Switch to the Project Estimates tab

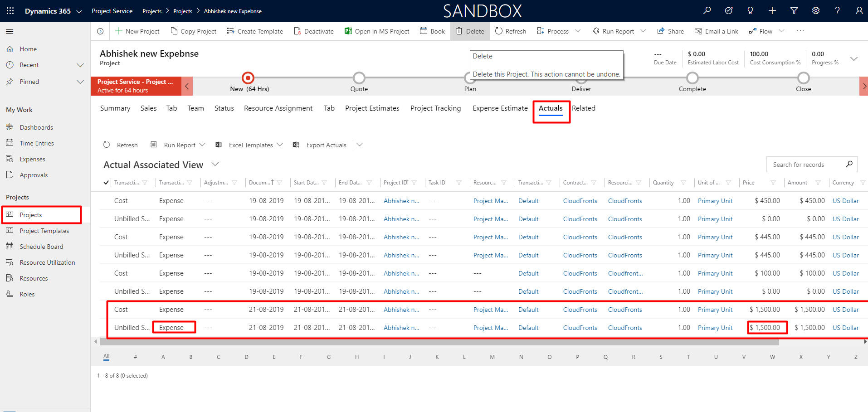click(372, 108)
